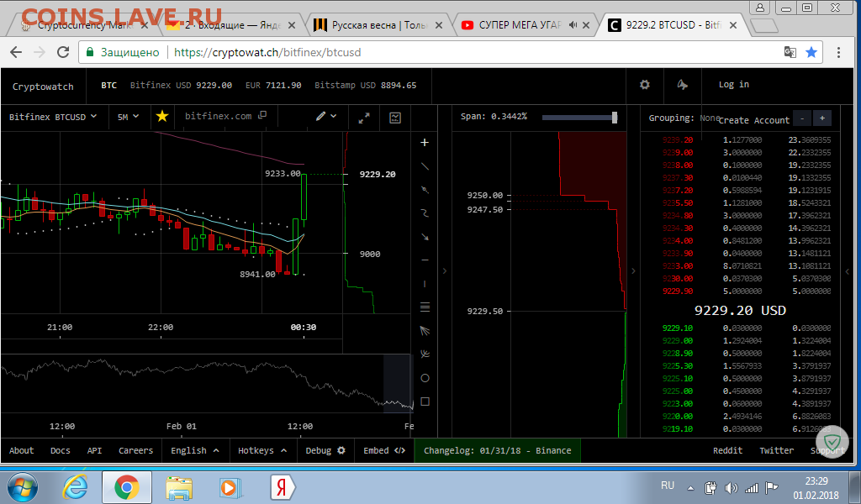Select the crosshair cursor tool
This screenshot has height=504, width=861.
click(x=425, y=143)
